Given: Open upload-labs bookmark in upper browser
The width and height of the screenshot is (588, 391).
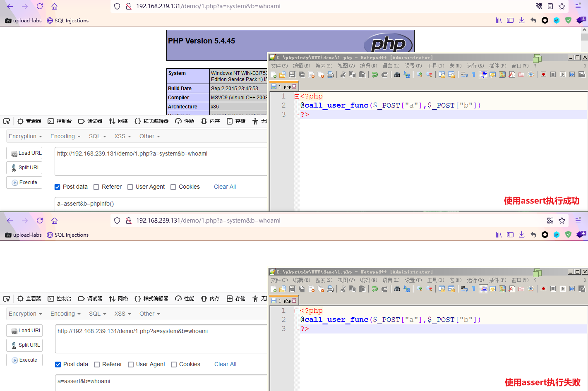Looking at the screenshot, I should tap(24, 20).
